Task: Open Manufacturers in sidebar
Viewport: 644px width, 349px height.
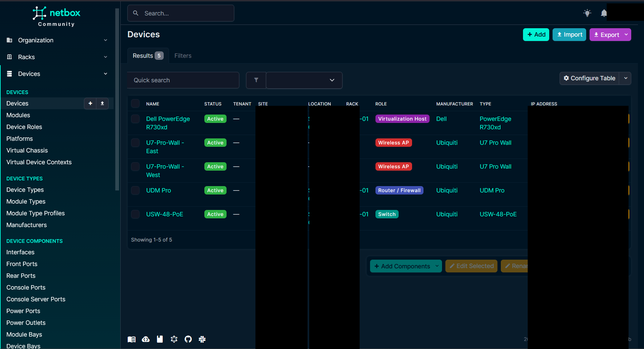Action: pos(27,225)
